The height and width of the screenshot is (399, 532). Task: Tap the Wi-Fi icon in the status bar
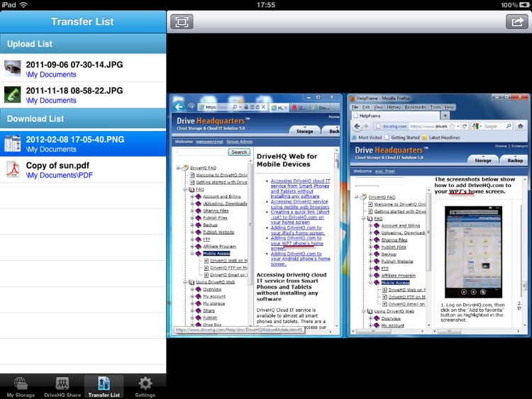tap(23, 5)
